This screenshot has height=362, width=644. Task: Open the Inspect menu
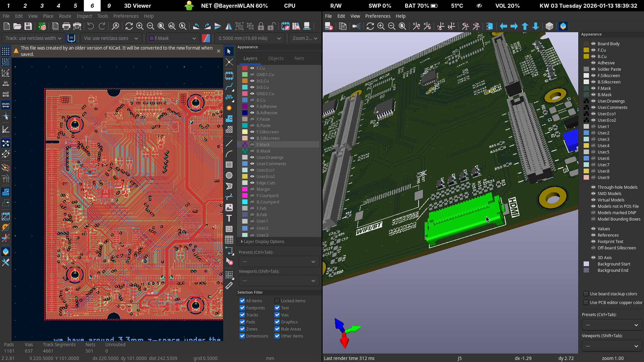[x=84, y=16]
